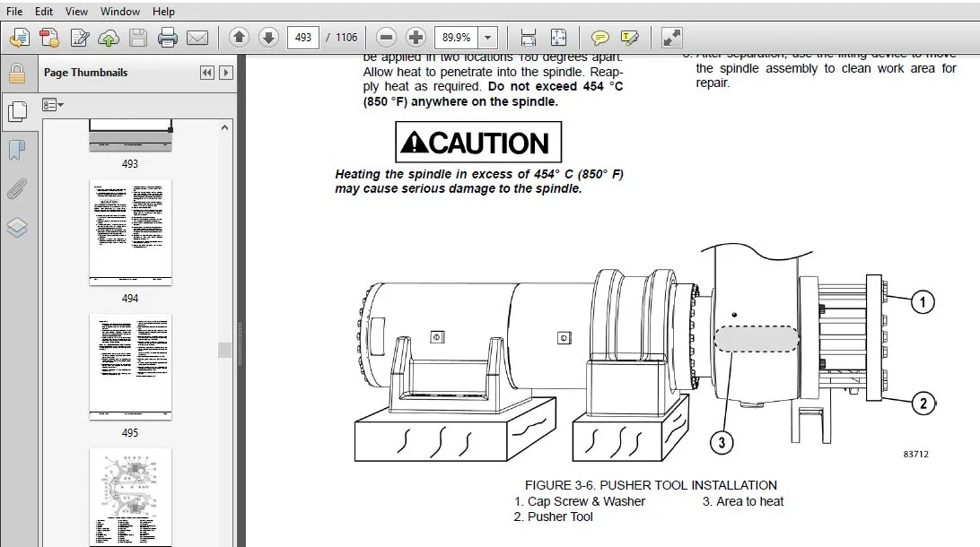980x547 pixels.
Task: Click the 'Page Thumbnails' panel title
Action: [85, 73]
